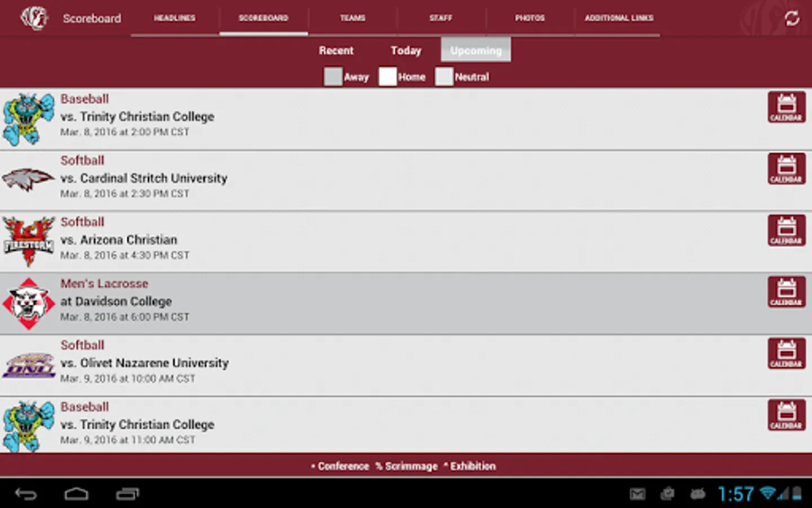Toggle the Neutral games checkbox
This screenshot has width=812, height=508.
[444, 77]
